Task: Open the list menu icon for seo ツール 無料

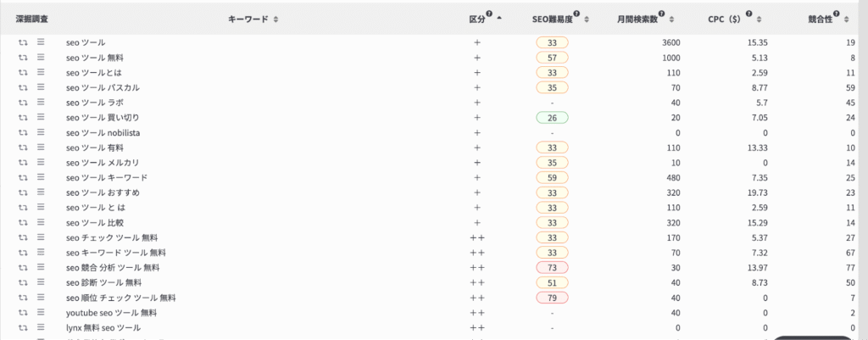Action: point(41,57)
